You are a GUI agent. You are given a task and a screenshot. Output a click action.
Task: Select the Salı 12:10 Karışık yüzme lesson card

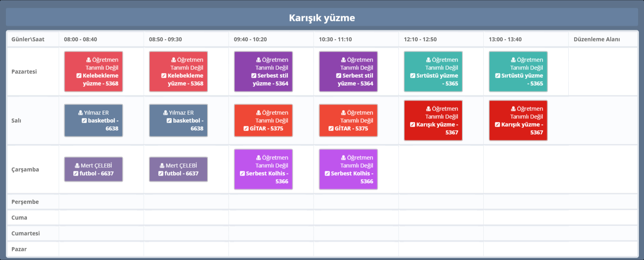[x=433, y=120]
